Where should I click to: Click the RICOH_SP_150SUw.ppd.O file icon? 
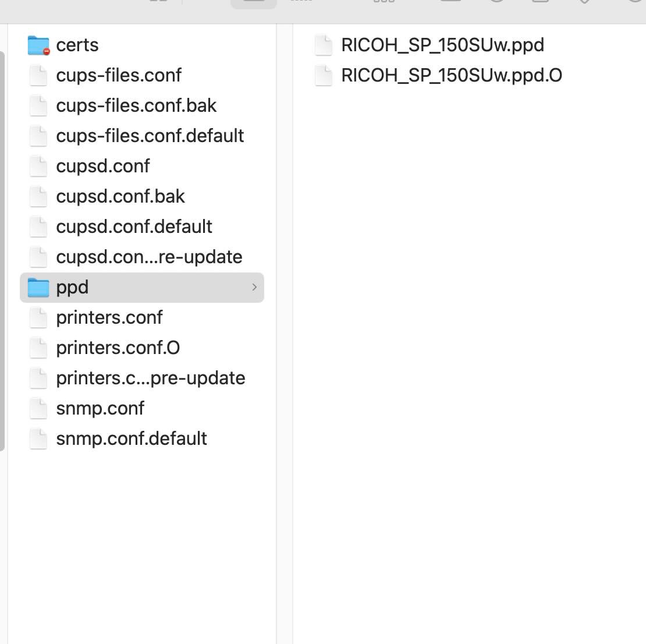(323, 76)
